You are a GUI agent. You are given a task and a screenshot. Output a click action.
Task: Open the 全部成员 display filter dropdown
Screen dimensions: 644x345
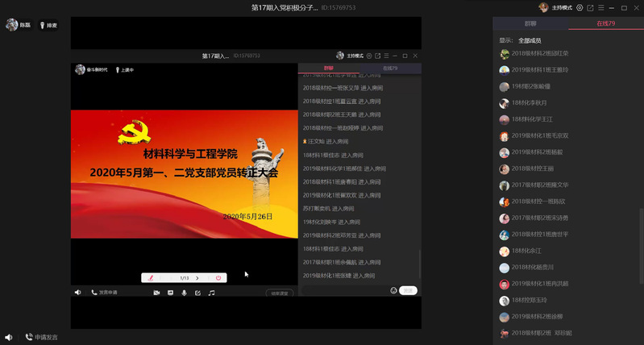[529, 39]
